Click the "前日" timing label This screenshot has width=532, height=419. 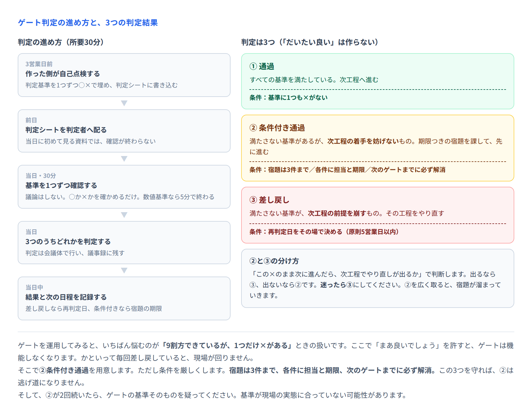(x=31, y=120)
